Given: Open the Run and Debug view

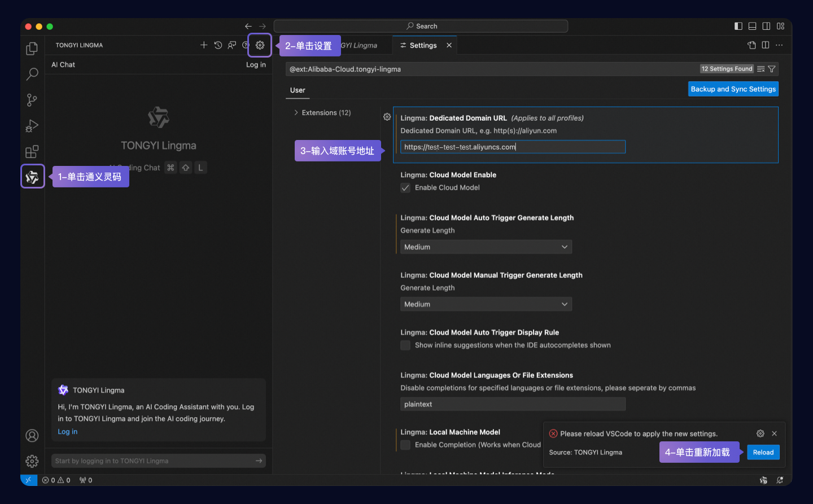Looking at the screenshot, I should click(x=32, y=126).
